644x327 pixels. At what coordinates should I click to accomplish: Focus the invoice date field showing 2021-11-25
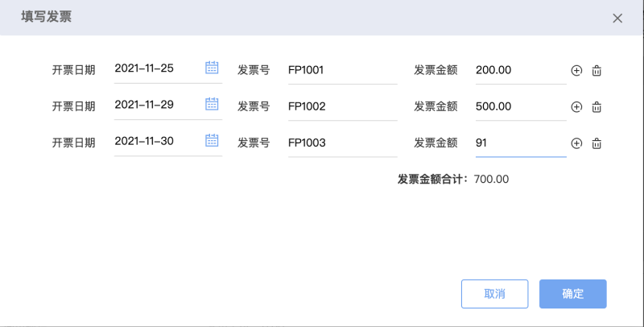click(168, 68)
